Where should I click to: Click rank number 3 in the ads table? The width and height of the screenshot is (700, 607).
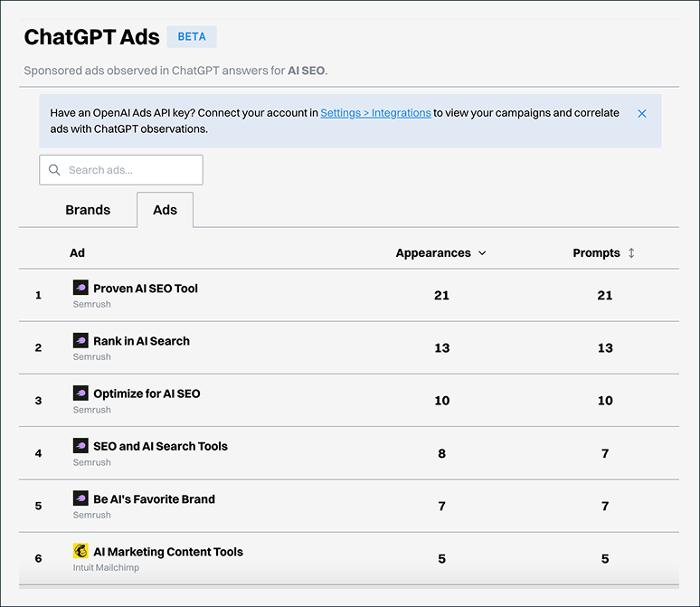[x=38, y=401]
